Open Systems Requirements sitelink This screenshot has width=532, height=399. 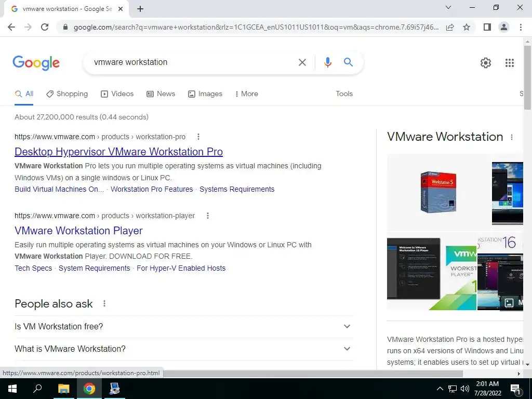[237, 189]
